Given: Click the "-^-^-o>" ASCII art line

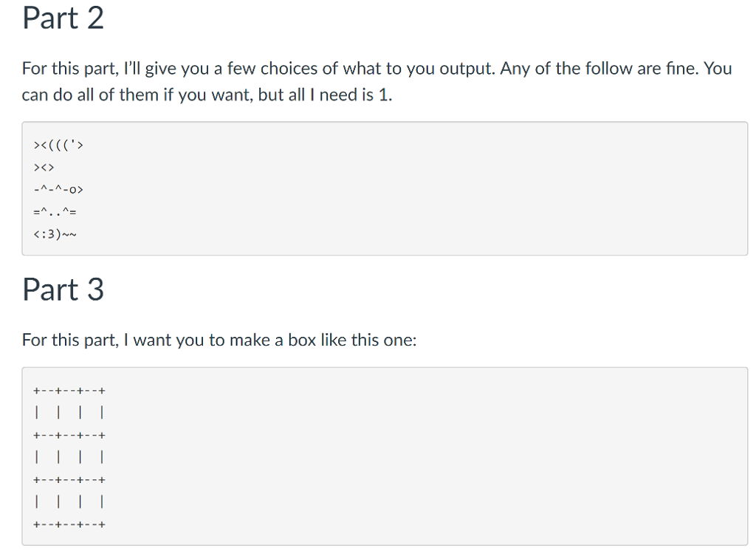Looking at the screenshot, I should point(59,190).
